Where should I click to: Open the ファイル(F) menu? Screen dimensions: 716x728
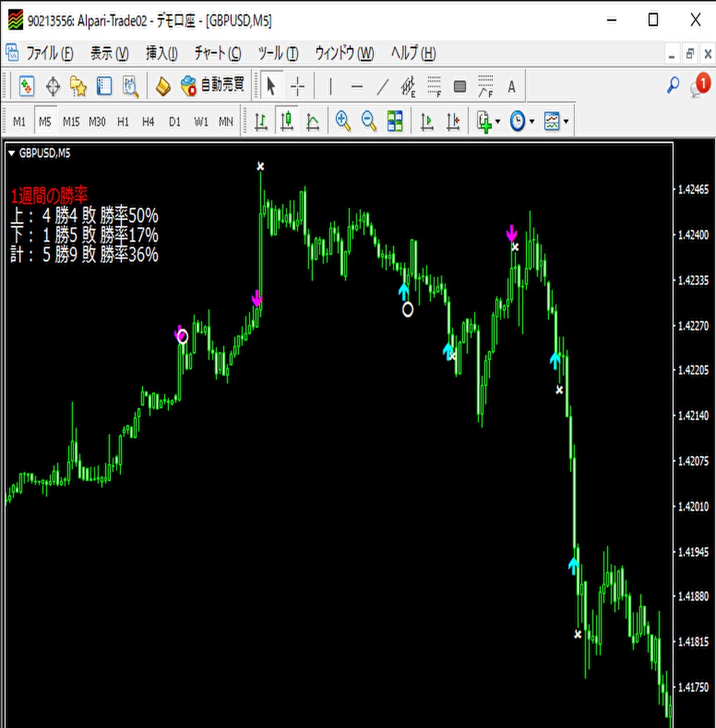(49, 53)
